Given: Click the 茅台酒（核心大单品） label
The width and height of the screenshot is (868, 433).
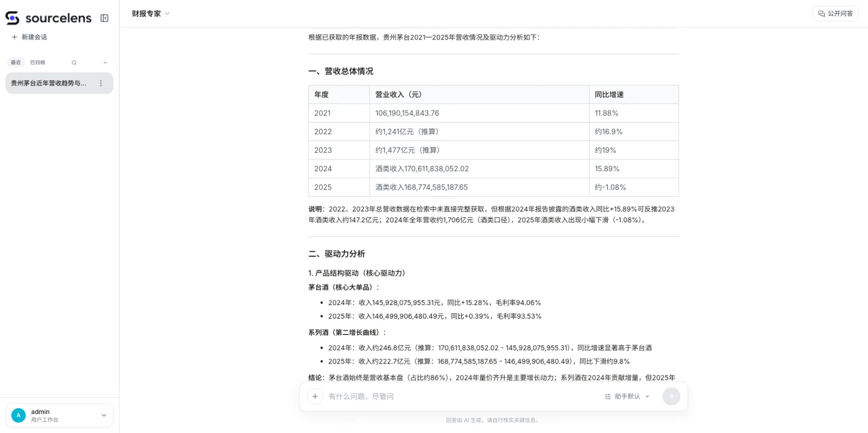Looking at the screenshot, I should pos(344,288).
